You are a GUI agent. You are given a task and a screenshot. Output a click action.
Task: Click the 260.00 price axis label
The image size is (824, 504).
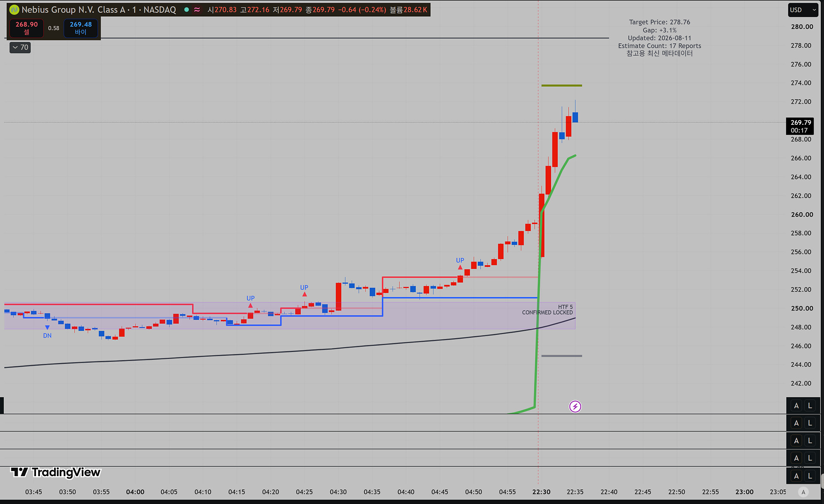802,214
